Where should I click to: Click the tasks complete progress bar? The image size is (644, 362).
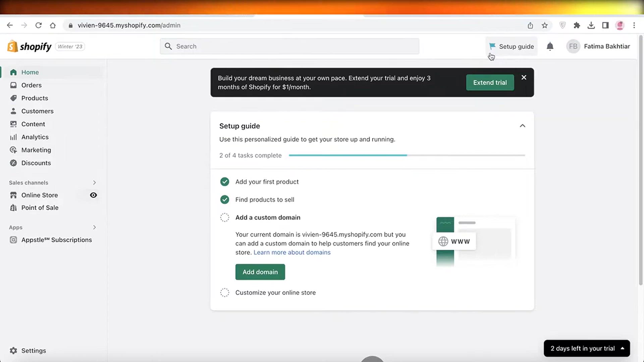(407, 156)
